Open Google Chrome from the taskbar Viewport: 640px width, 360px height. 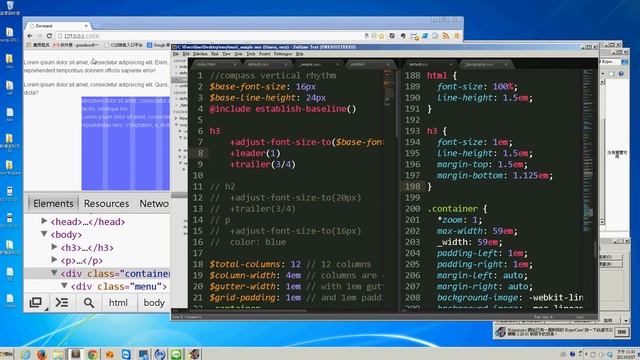click(x=93, y=354)
